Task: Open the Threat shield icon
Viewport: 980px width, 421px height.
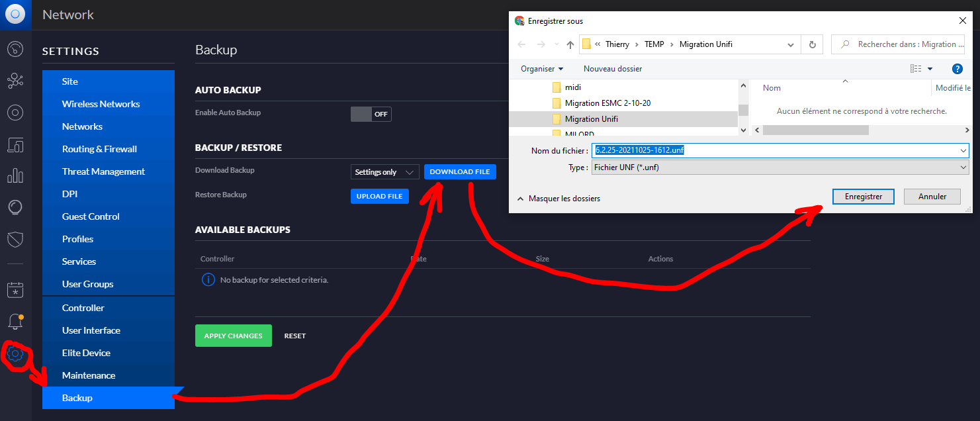Action: point(15,239)
